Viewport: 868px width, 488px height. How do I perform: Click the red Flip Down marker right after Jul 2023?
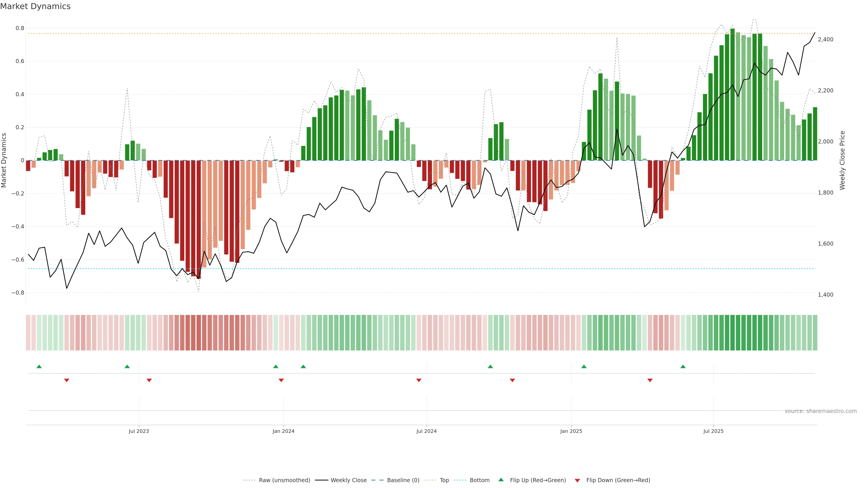coord(149,380)
